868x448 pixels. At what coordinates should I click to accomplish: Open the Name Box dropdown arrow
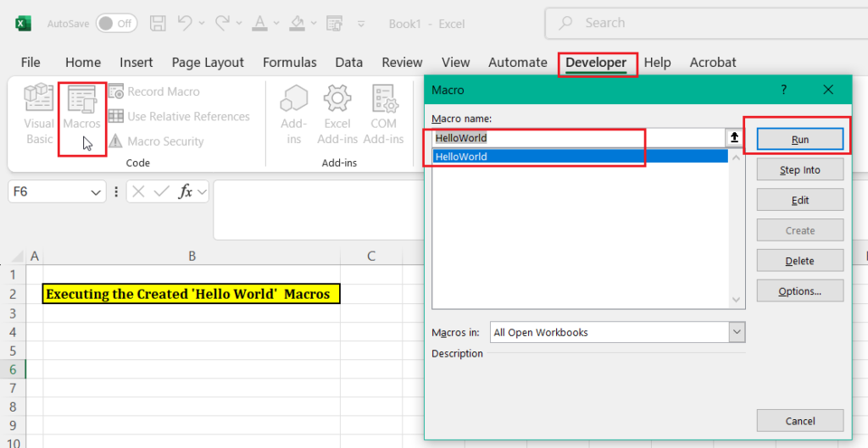(x=97, y=193)
